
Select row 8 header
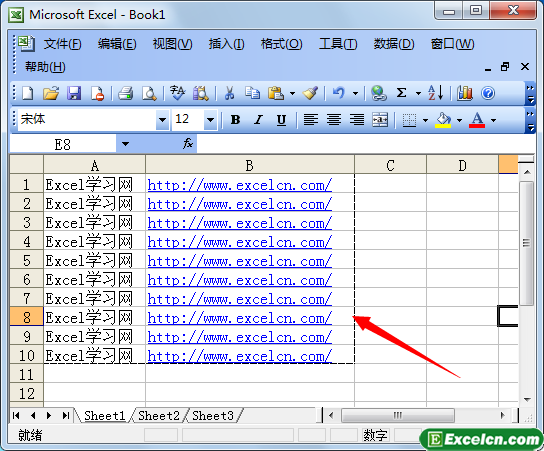tap(26, 317)
